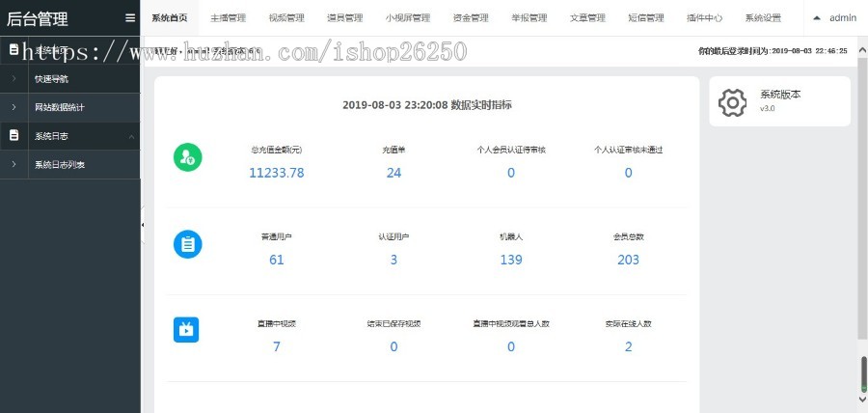The image size is (868, 413).
Task: Toggle the hamburger menu beside 后台管理
Action: (x=130, y=17)
